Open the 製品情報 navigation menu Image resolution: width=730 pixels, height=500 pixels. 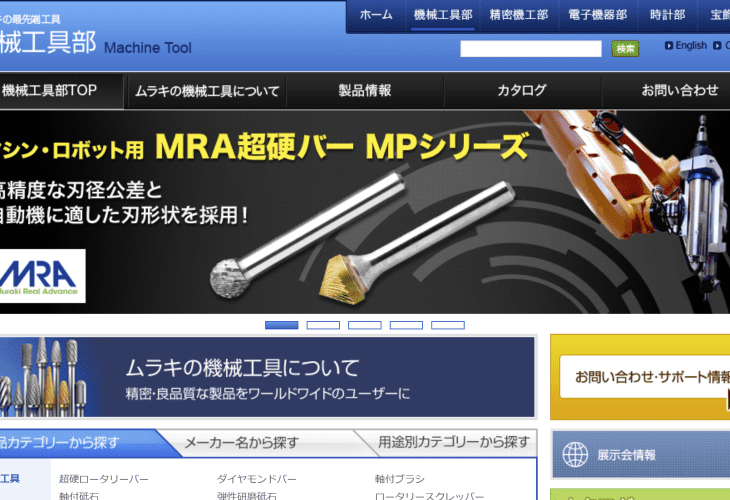[x=365, y=90]
